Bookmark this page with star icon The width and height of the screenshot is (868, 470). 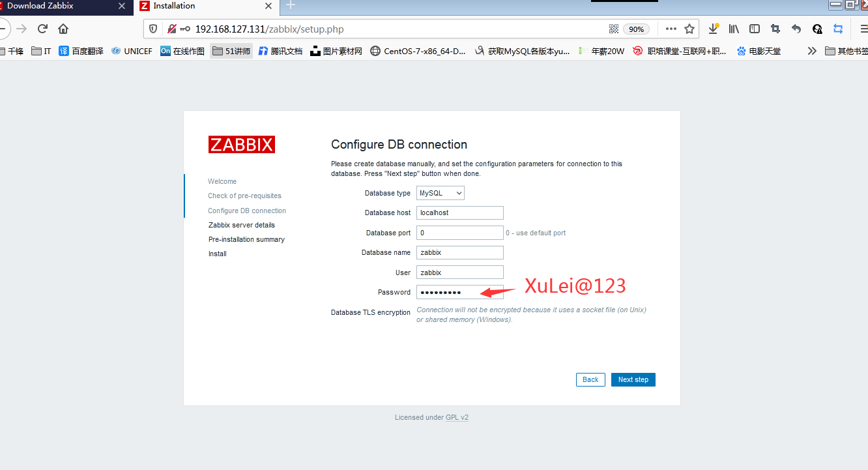689,29
